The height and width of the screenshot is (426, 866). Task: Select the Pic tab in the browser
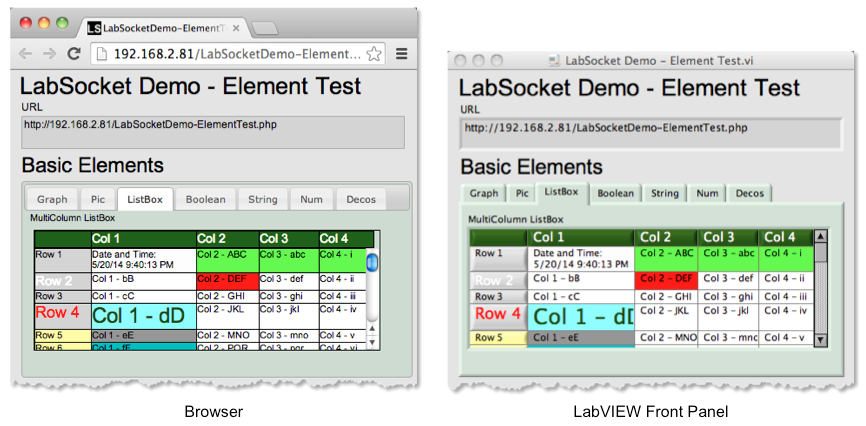click(98, 199)
